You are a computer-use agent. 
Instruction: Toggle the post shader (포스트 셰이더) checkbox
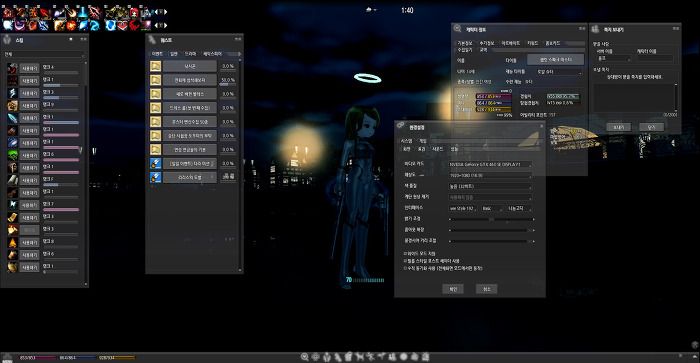coord(405,261)
